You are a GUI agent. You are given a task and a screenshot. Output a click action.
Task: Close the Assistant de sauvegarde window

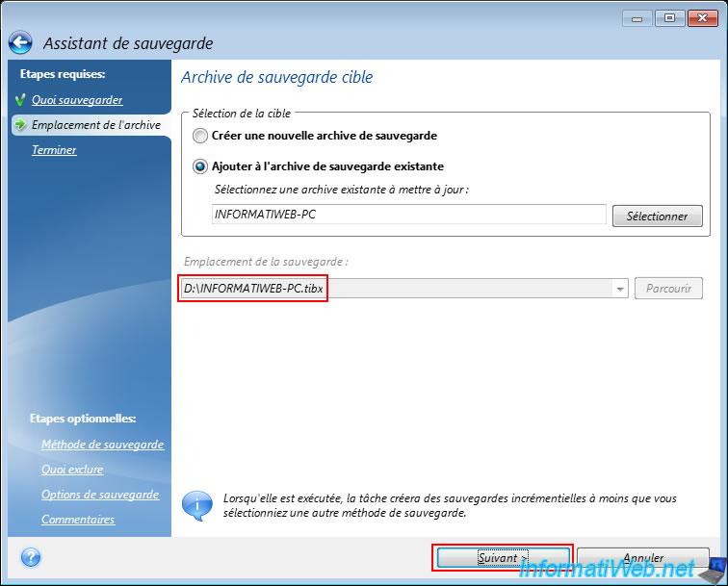point(702,18)
